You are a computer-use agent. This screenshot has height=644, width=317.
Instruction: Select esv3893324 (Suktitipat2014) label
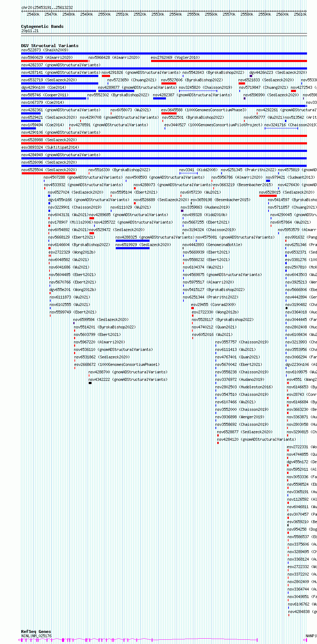[x=50, y=147]
